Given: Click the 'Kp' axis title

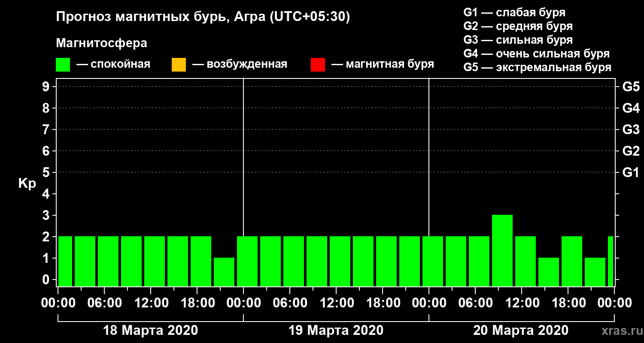Looking at the screenshot, I should [x=27, y=184].
